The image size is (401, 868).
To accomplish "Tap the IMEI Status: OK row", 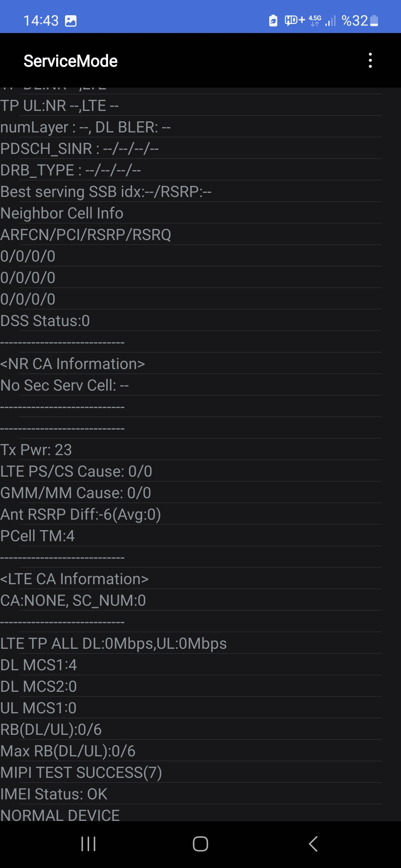I will coord(191,794).
